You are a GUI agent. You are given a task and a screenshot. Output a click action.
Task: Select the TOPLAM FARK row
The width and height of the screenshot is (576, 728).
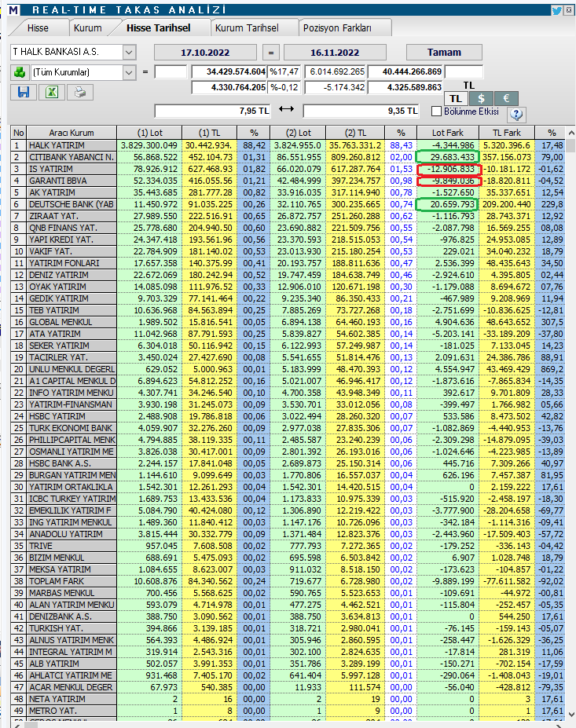(x=288, y=581)
